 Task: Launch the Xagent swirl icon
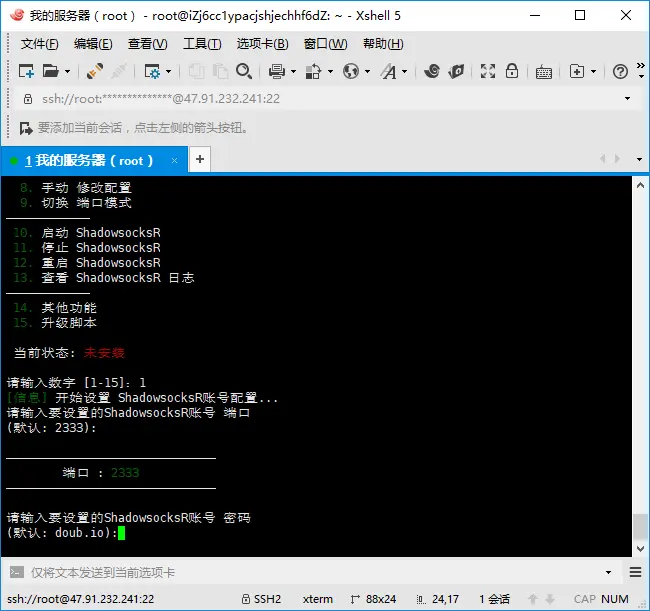[x=432, y=71]
